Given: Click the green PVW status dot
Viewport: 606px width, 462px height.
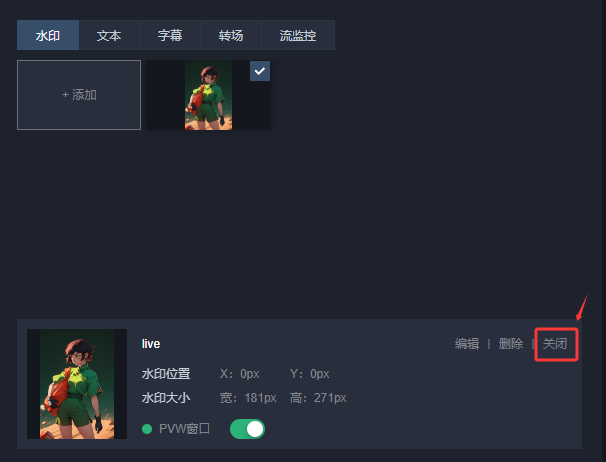Looking at the screenshot, I should (x=147, y=429).
